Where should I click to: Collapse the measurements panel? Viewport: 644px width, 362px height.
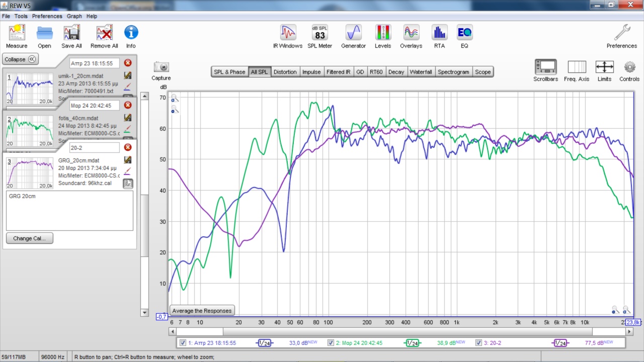21,59
